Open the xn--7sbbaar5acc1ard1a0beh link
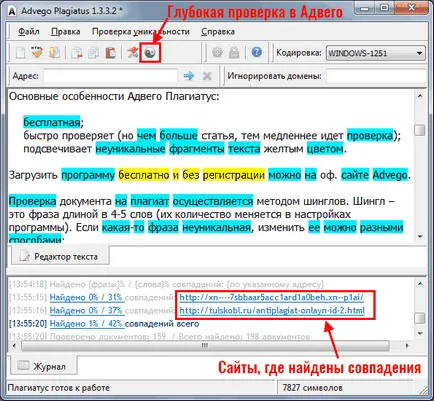The image size is (434, 401). (271, 297)
